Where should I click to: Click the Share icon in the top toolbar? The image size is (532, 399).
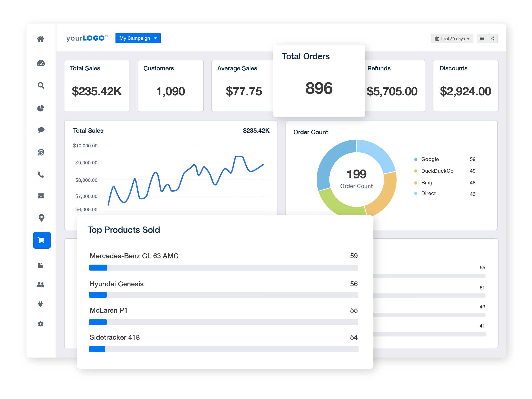pos(492,38)
